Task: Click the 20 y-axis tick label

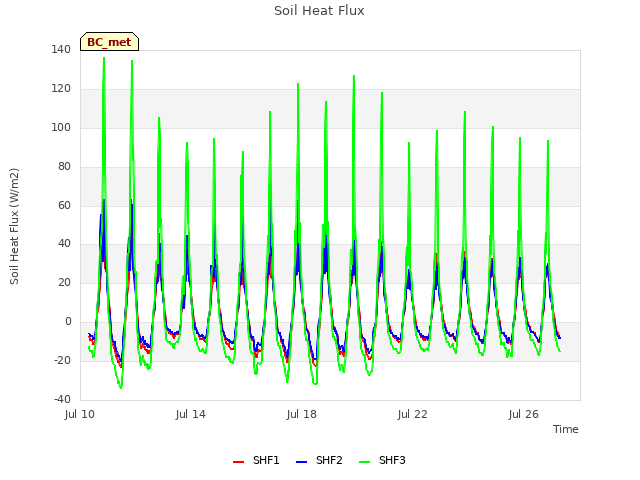Action: coord(64,282)
